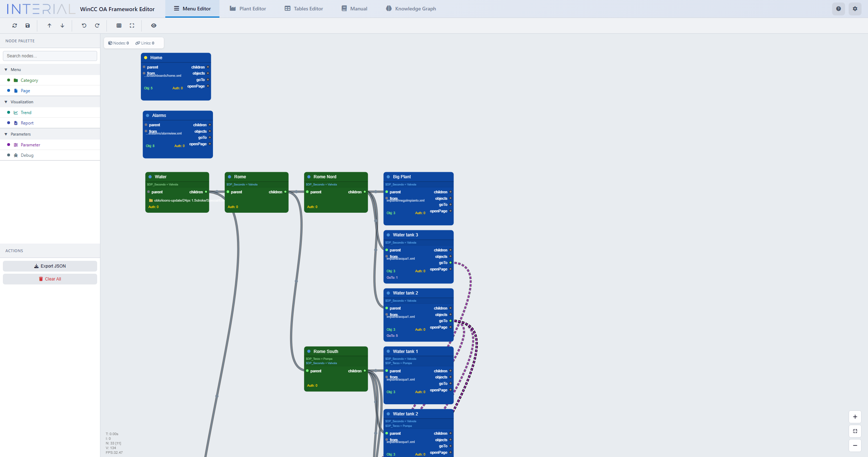Collapse the Menu section in the node palette
Image resolution: width=868 pixels, height=457 pixels.
click(x=6, y=69)
